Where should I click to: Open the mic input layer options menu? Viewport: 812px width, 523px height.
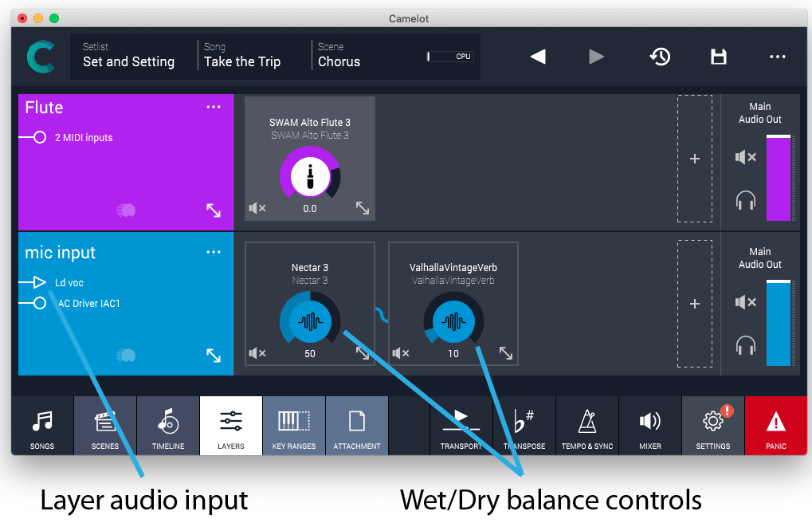(213, 252)
